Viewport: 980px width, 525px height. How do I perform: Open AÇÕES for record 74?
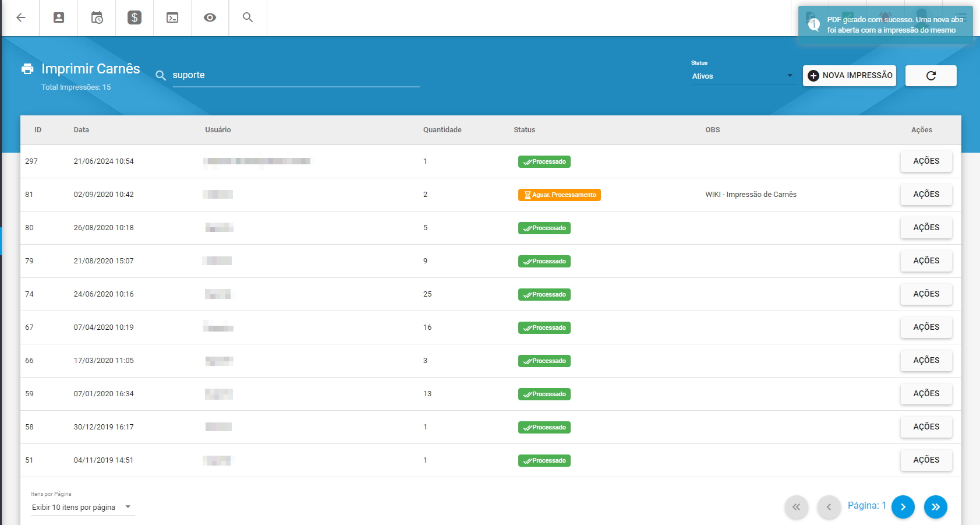(x=926, y=294)
